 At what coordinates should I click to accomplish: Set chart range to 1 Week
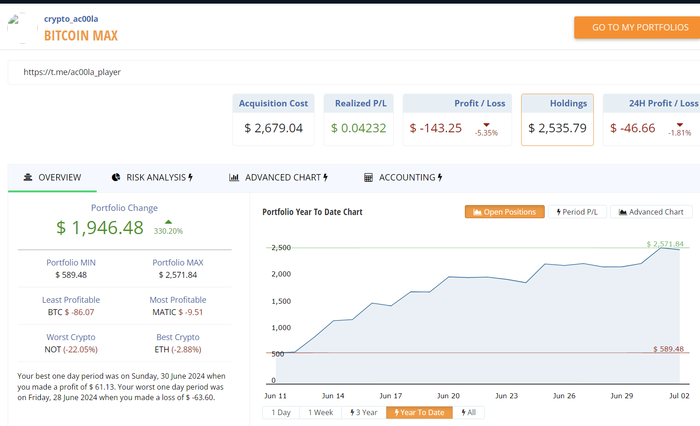[x=321, y=412]
